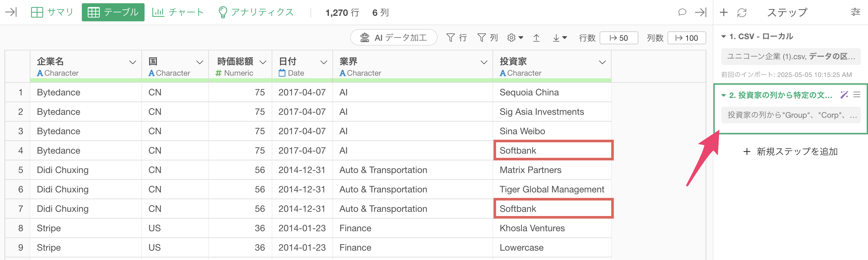Collapse left panel with arrow icon
The height and width of the screenshot is (260, 868).
[x=11, y=13]
